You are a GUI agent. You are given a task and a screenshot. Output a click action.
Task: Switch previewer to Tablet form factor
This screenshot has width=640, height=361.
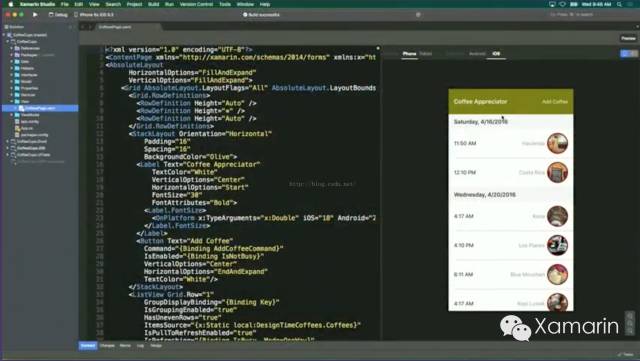click(426, 53)
